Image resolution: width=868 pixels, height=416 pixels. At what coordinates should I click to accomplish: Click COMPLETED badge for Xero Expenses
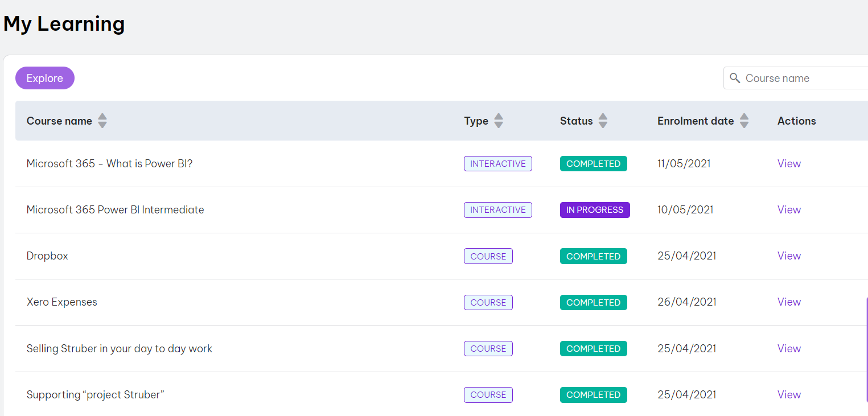pos(593,302)
